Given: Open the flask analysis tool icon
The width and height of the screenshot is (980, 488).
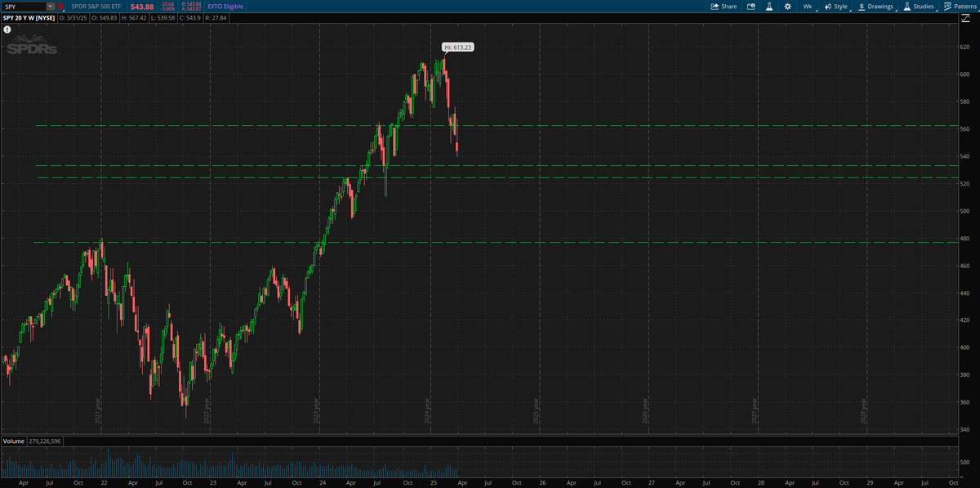Looking at the screenshot, I should click(x=769, y=6).
